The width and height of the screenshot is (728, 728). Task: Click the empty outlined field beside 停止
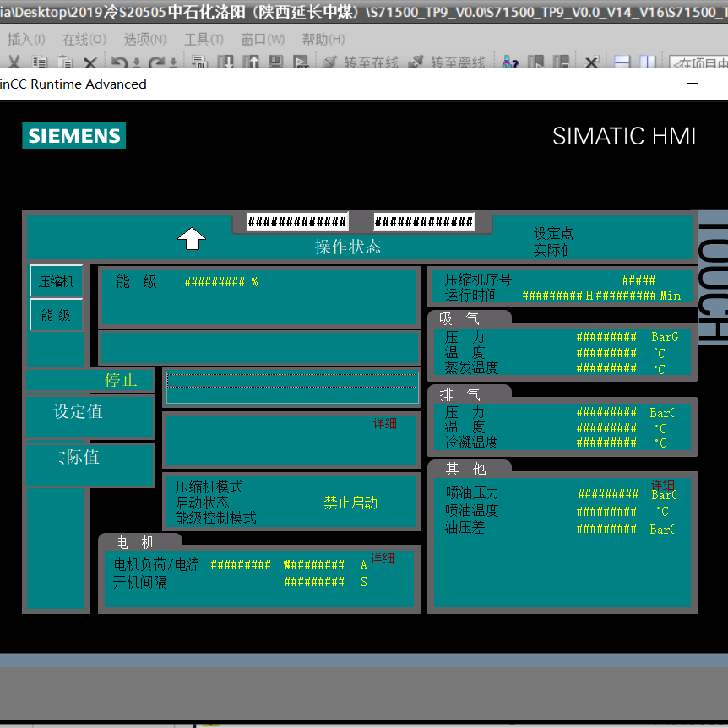click(x=292, y=388)
